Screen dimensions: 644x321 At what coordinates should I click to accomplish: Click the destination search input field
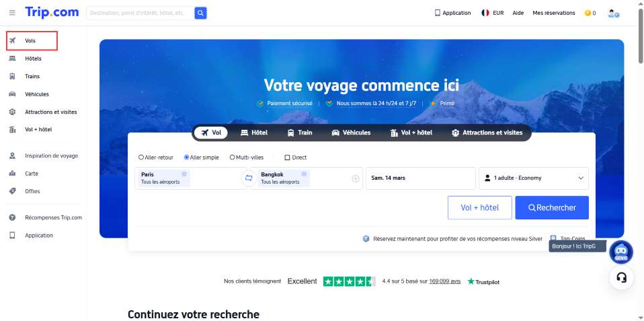coord(140,13)
